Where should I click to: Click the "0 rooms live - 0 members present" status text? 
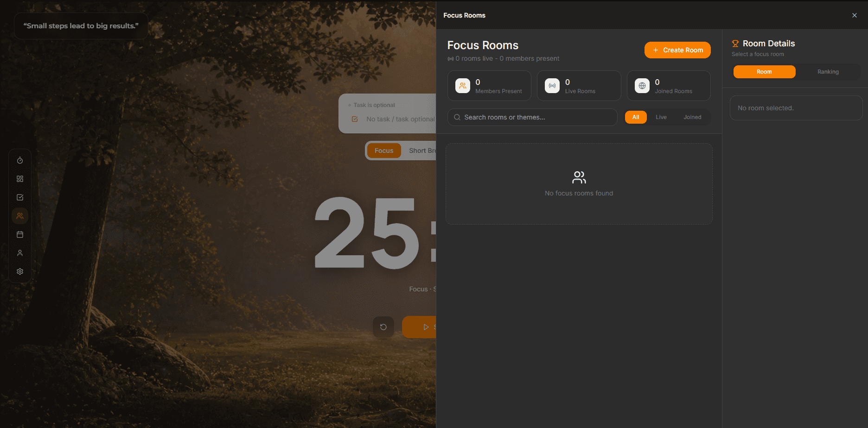[x=507, y=58]
